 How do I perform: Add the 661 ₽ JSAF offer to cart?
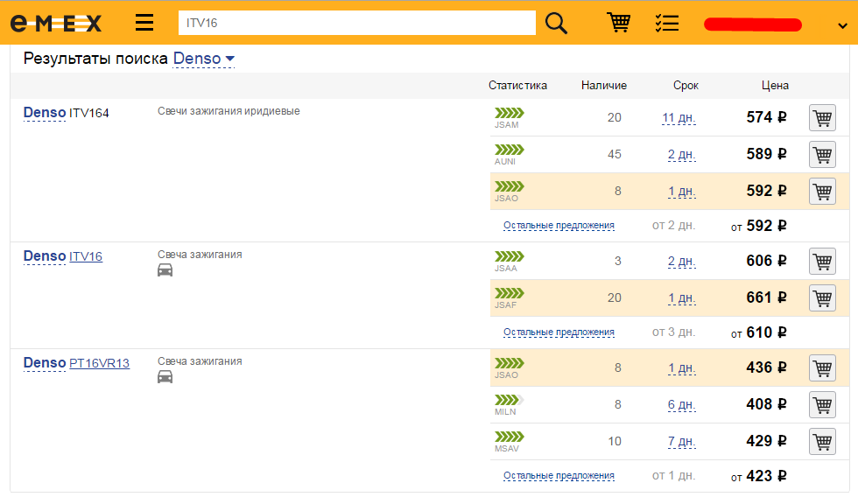[822, 297]
